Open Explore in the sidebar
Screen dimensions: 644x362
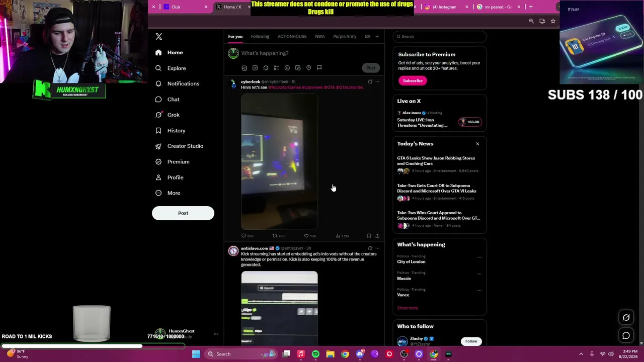171,68
